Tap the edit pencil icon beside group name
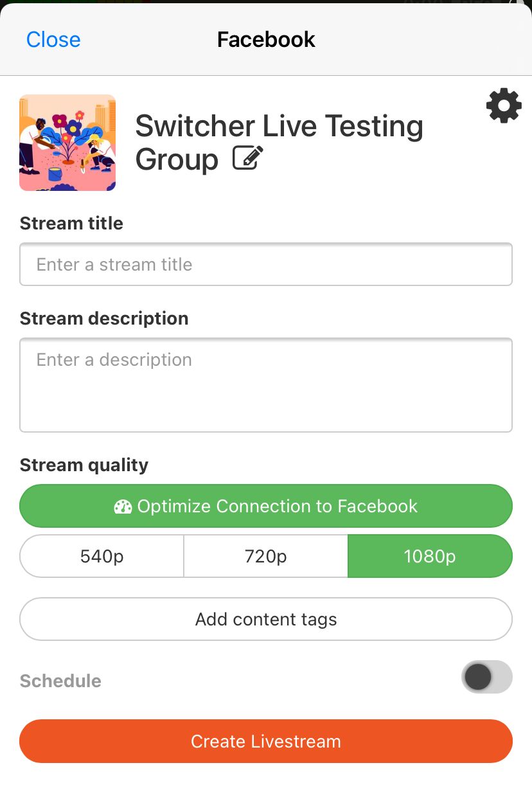The height and width of the screenshot is (808, 532). coord(248,158)
